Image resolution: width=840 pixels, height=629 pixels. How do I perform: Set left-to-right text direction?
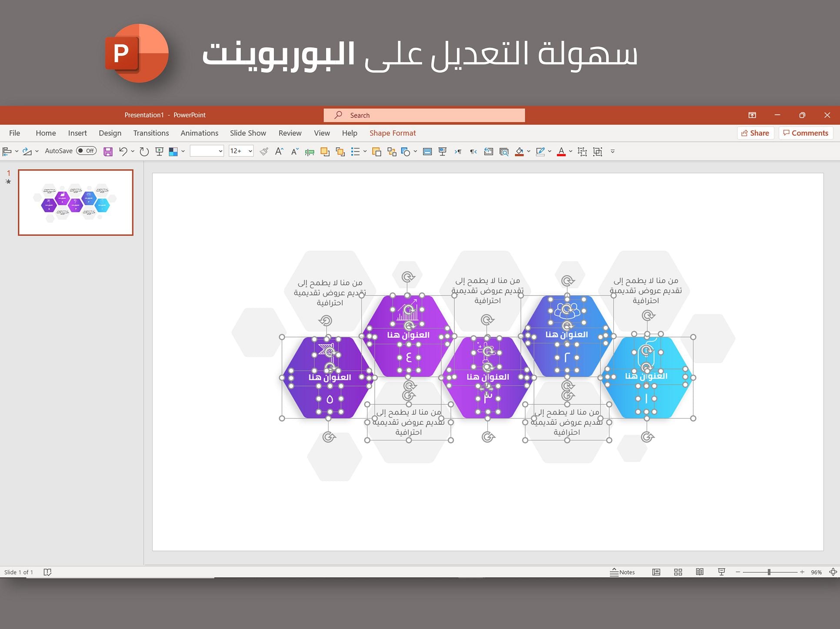pyautogui.click(x=458, y=151)
